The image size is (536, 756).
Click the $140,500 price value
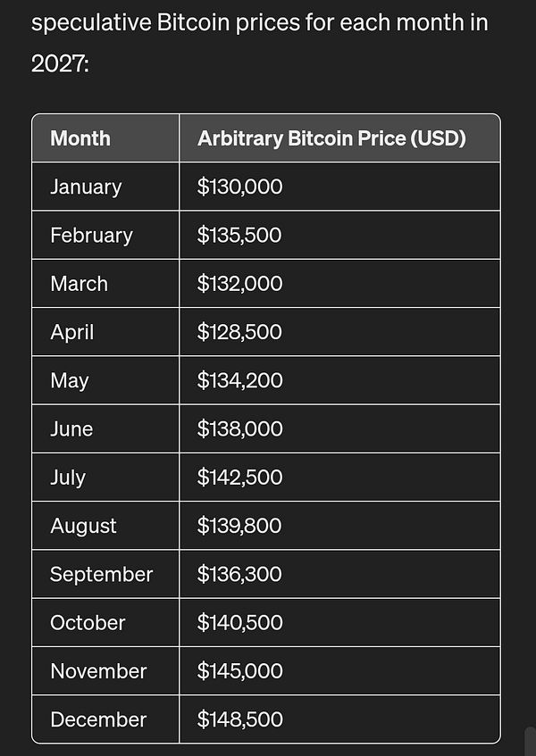coord(239,622)
